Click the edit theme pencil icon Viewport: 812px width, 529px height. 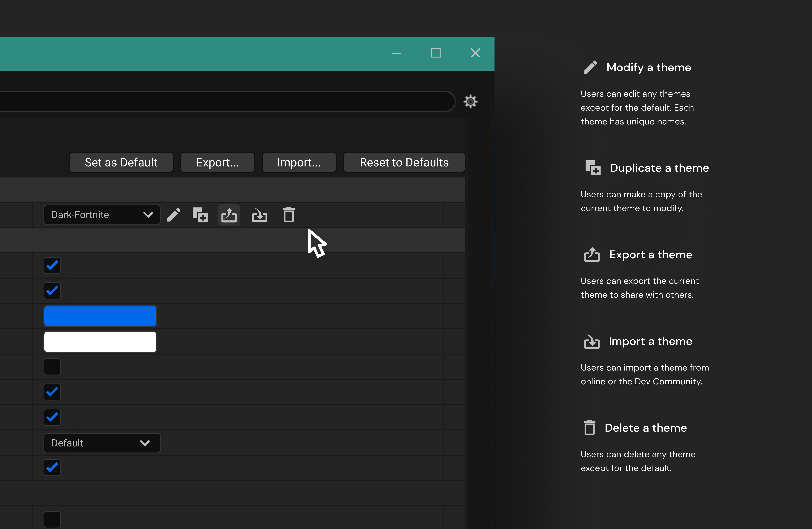(173, 215)
